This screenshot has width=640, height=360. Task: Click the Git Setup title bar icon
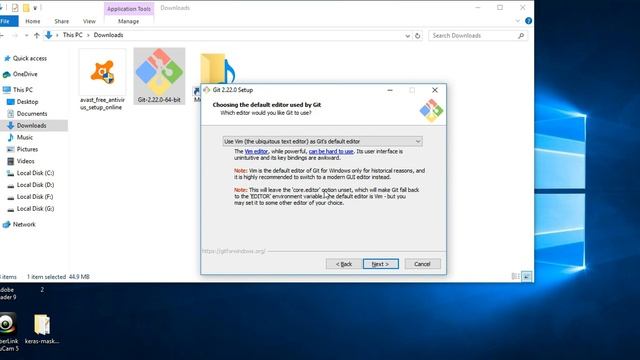pos(207,90)
